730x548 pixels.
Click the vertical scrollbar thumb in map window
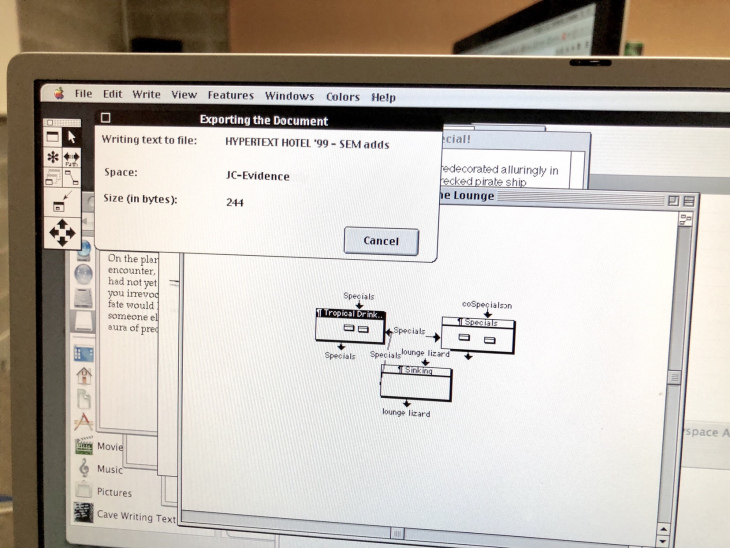point(674,377)
